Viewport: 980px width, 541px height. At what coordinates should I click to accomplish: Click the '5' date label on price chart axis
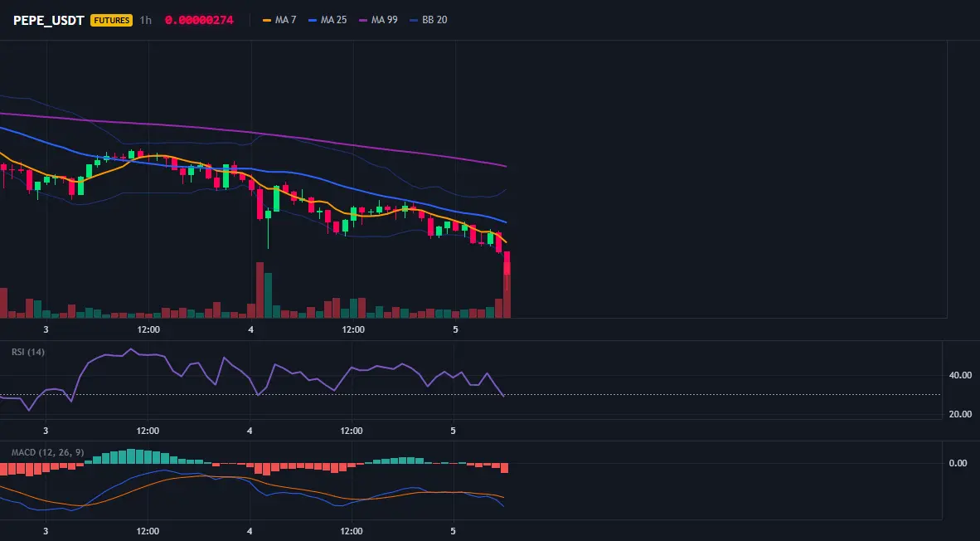point(455,329)
